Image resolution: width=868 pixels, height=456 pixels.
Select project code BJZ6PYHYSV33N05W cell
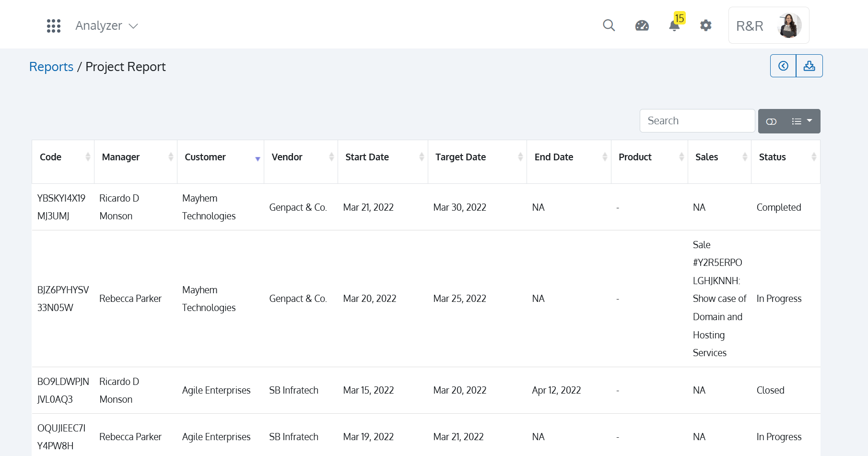click(x=63, y=299)
